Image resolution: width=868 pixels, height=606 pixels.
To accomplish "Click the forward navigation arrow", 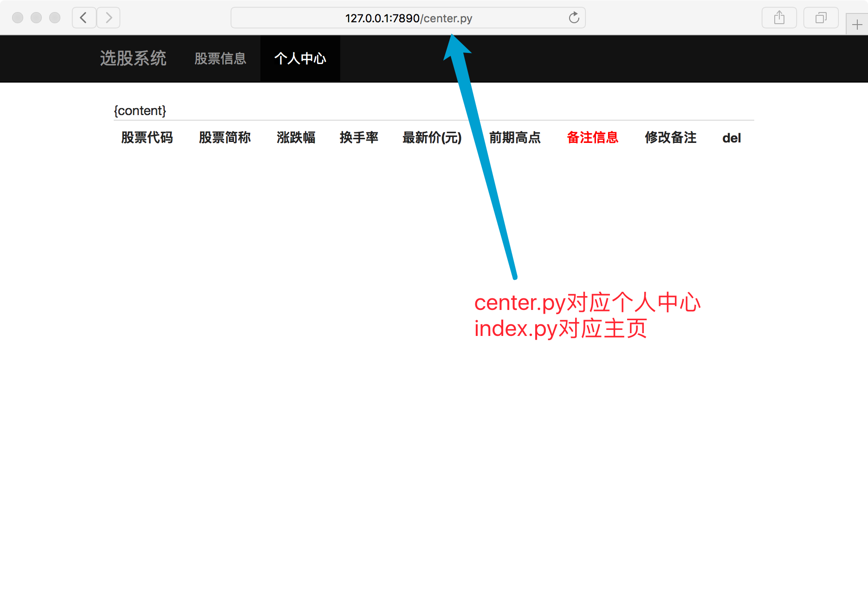I will (108, 18).
